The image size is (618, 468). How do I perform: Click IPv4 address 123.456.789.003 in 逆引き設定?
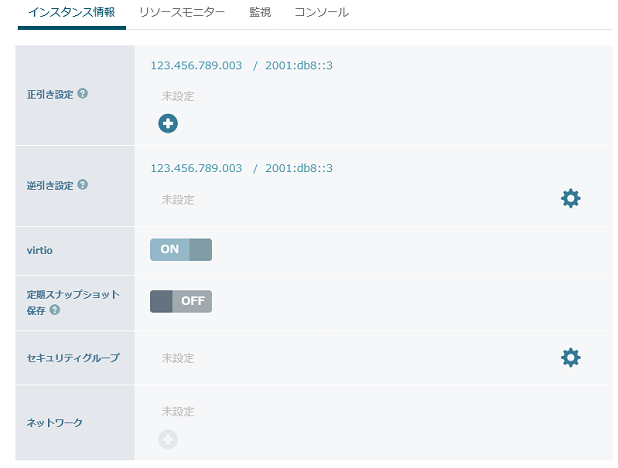(x=196, y=168)
